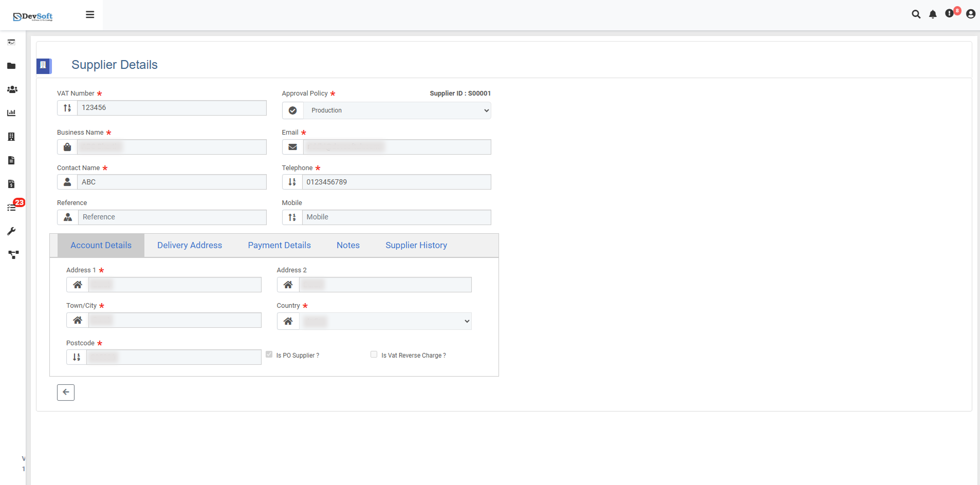This screenshot has height=485, width=980.
Task: Switch to the Payment Details tab
Action: click(279, 246)
